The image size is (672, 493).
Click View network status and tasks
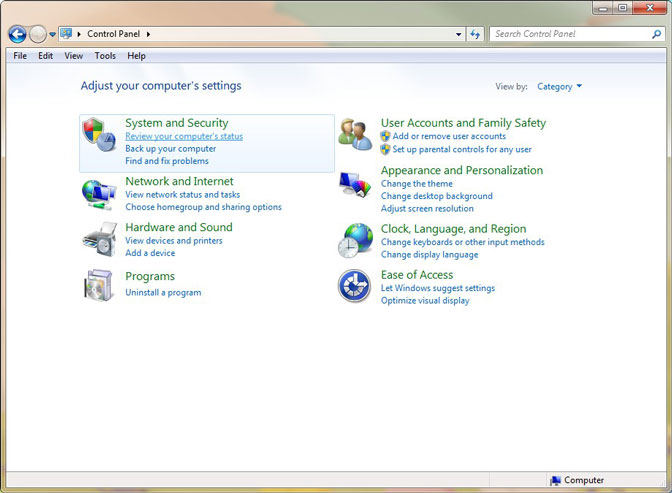(183, 195)
